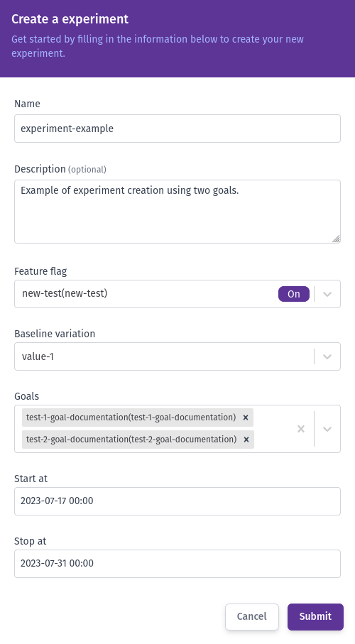Image resolution: width=355 pixels, height=644 pixels.
Task: Grab the Description resize handle
Action: coord(336,239)
